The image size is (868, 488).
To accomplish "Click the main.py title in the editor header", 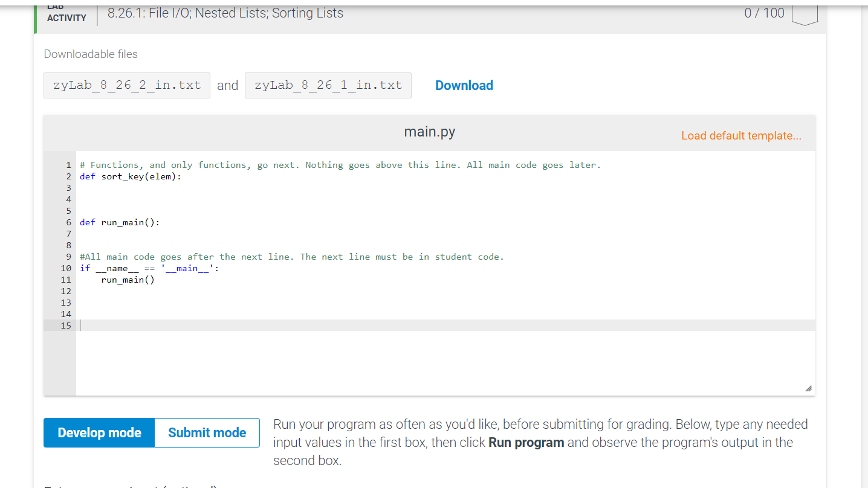I will click(x=429, y=131).
